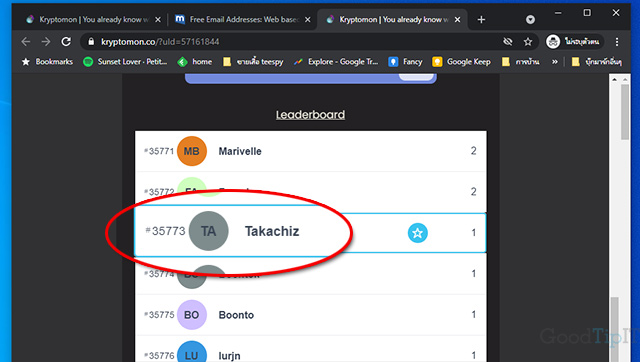
Task: Close the Free Email Addresses tab
Action: [308, 20]
